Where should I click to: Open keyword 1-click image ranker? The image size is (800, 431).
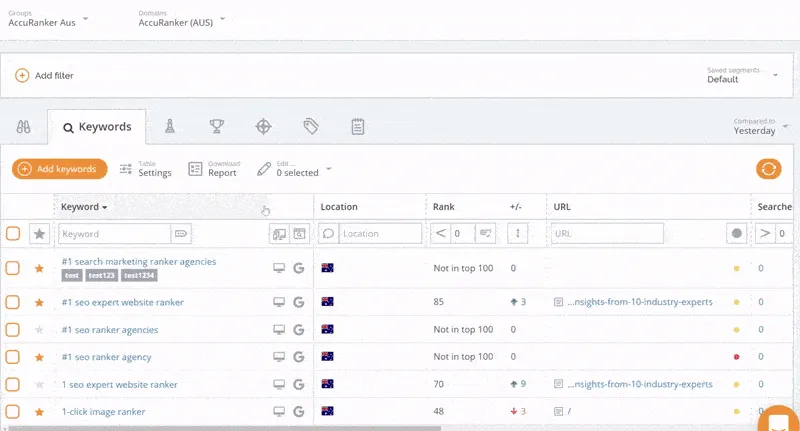coord(103,412)
